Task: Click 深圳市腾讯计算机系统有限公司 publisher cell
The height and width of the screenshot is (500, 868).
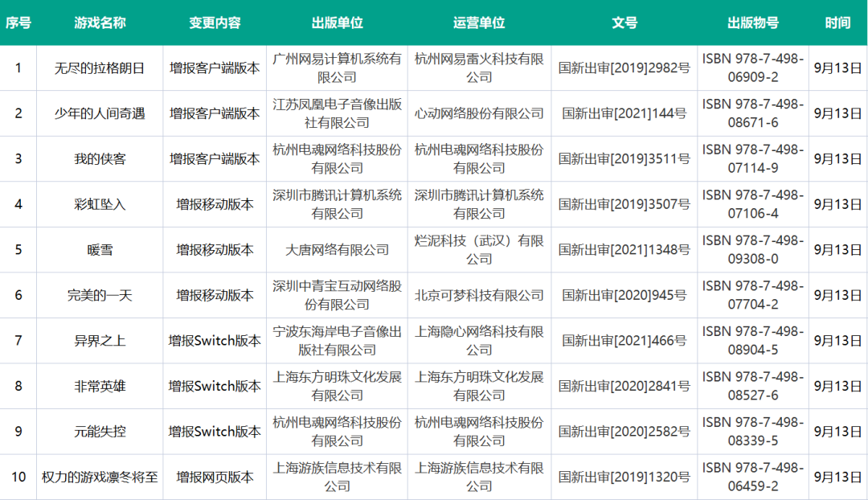Action: pos(334,204)
